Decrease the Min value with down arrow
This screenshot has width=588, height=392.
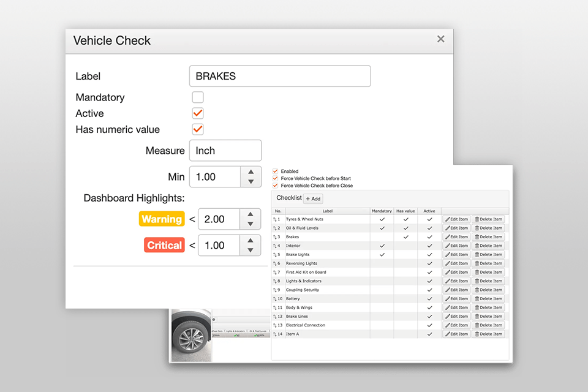point(251,181)
